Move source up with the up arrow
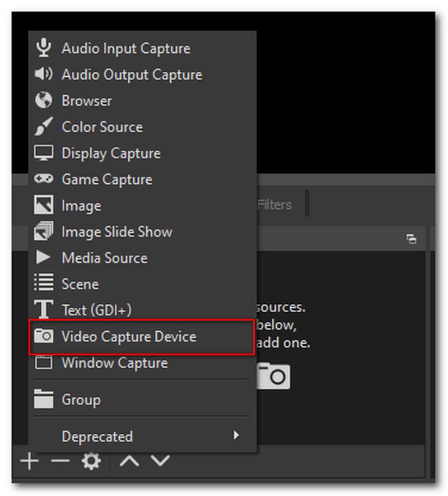 click(129, 461)
